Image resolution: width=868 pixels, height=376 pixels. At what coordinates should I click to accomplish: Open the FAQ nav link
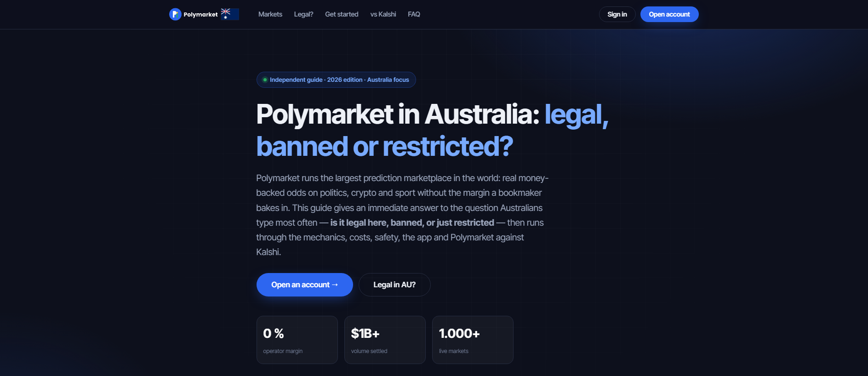414,14
